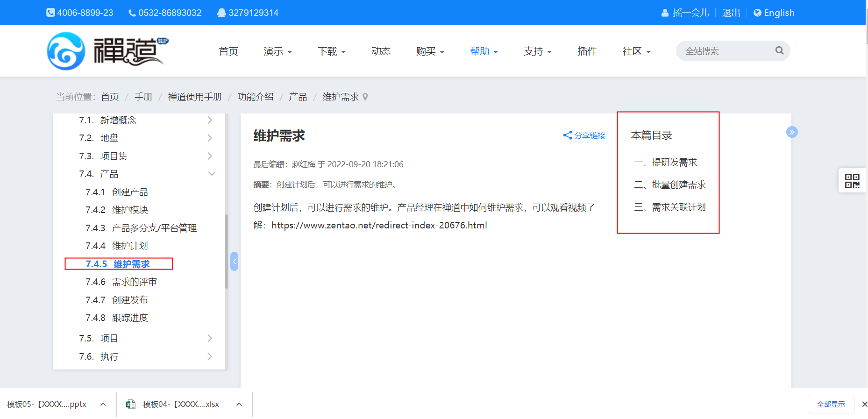The height and width of the screenshot is (419, 868).
Task: Click the 全部显示 button
Action: (831, 404)
